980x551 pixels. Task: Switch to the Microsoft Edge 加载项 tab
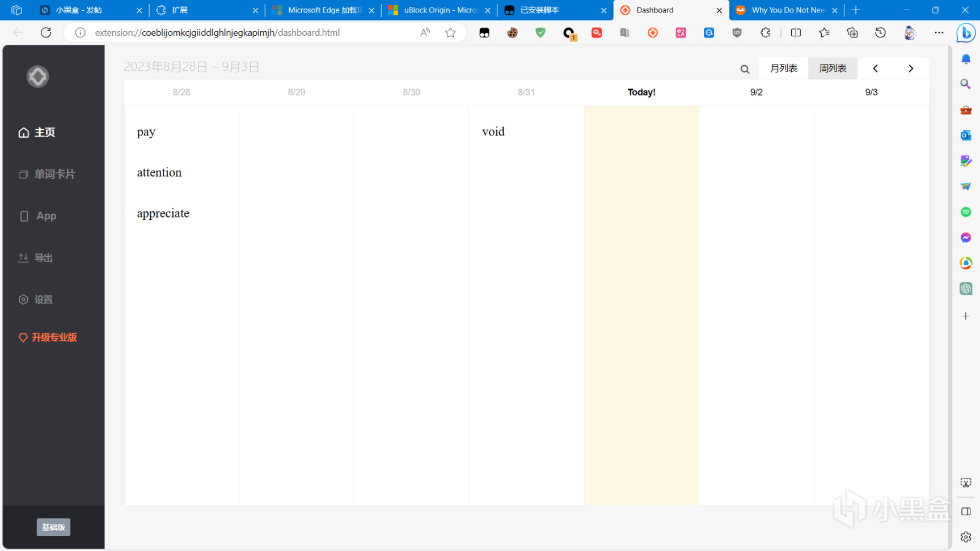[323, 10]
